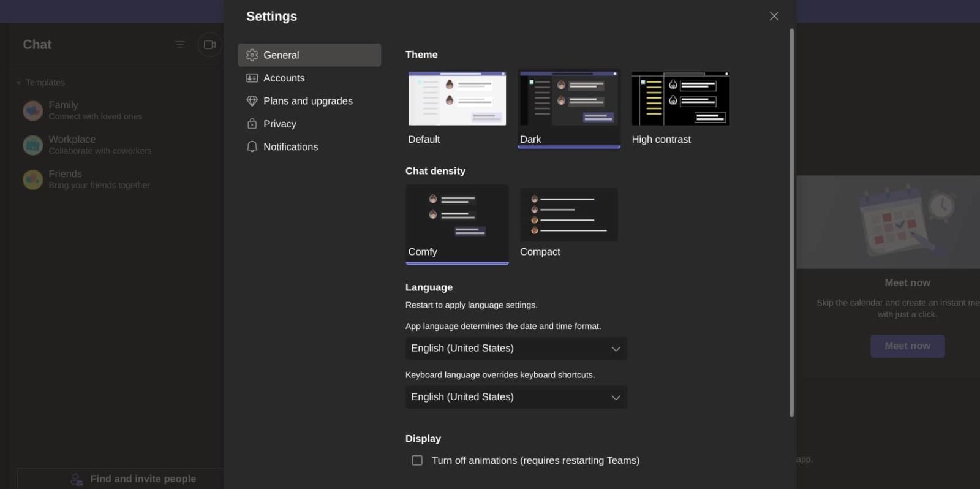The height and width of the screenshot is (489, 980).
Task: Switch chat density to Compact
Action: pyautogui.click(x=568, y=214)
